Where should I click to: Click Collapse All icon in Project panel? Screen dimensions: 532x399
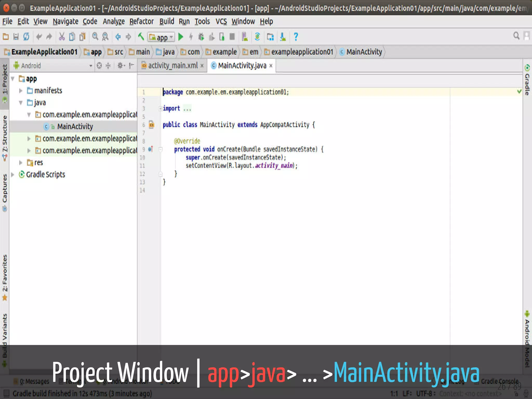pos(108,65)
